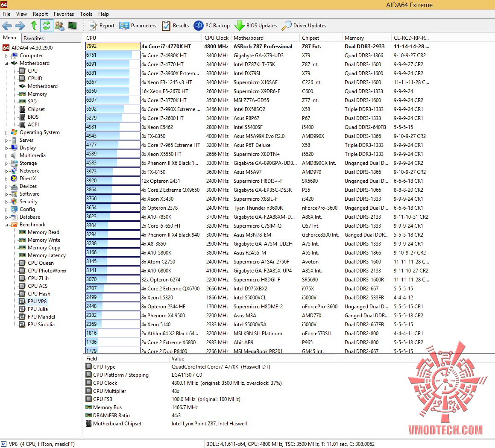Expand the Display tree node
The height and width of the screenshot is (448, 495).
[x=6, y=148]
